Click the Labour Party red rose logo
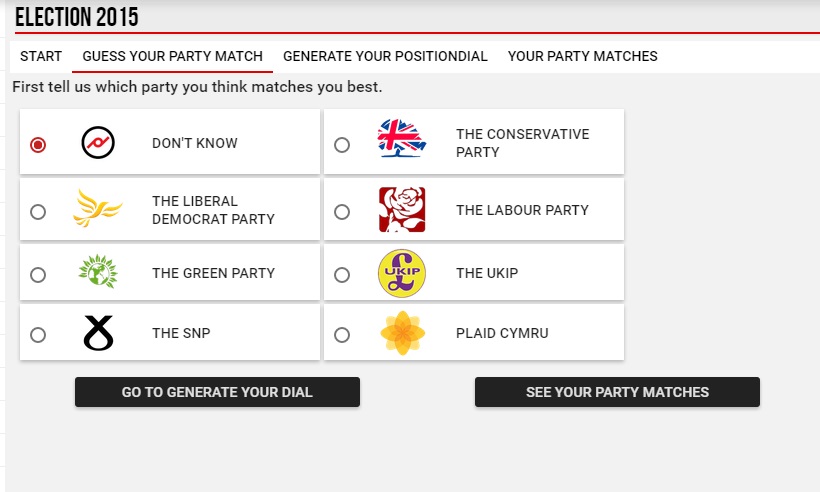The width and height of the screenshot is (820, 492). pos(402,210)
